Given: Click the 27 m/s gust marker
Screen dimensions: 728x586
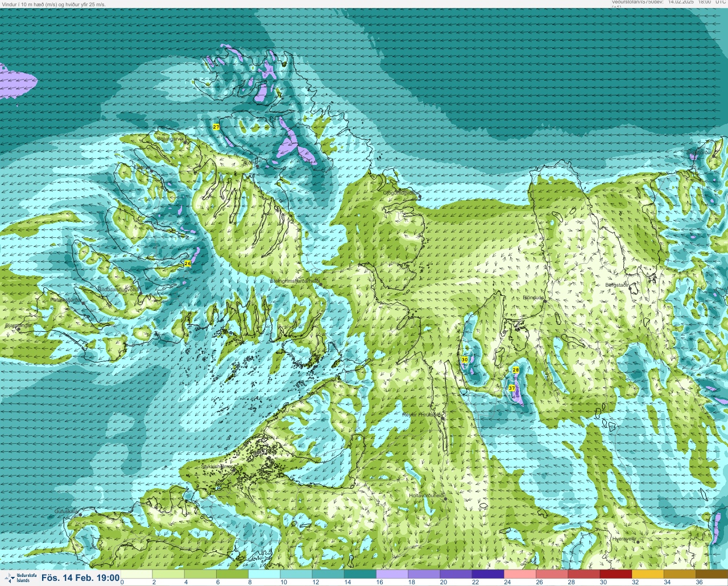Looking at the screenshot, I should pyautogui.click(x=216, y=127).
